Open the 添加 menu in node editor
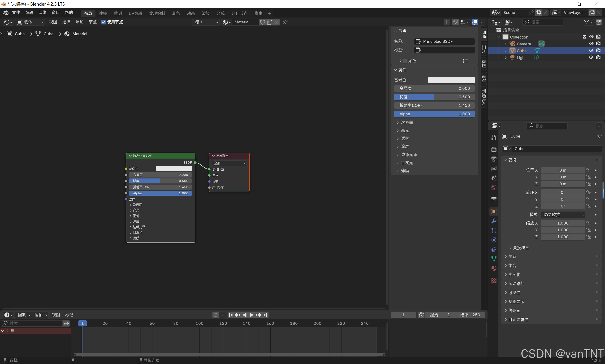 [x=79, y=22]
